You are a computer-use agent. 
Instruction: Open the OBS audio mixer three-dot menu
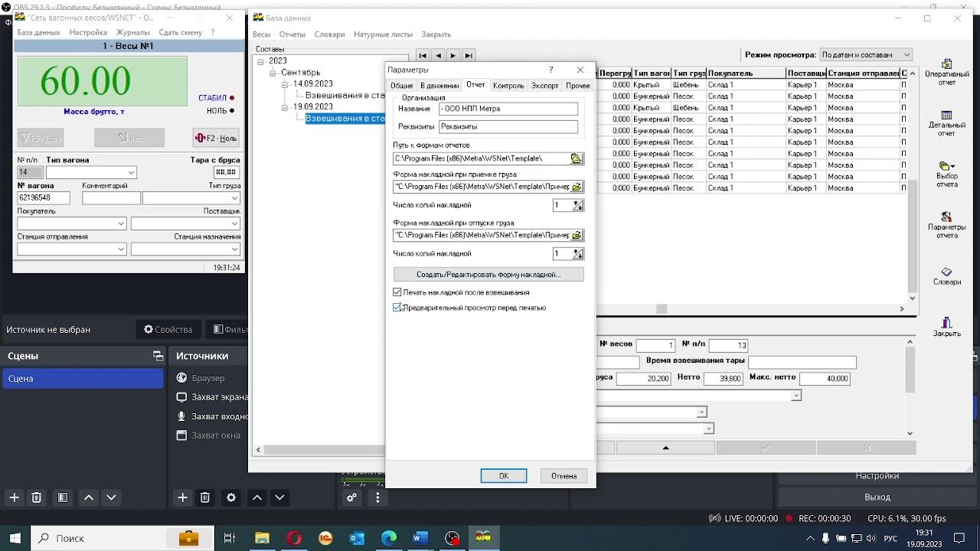377,497
